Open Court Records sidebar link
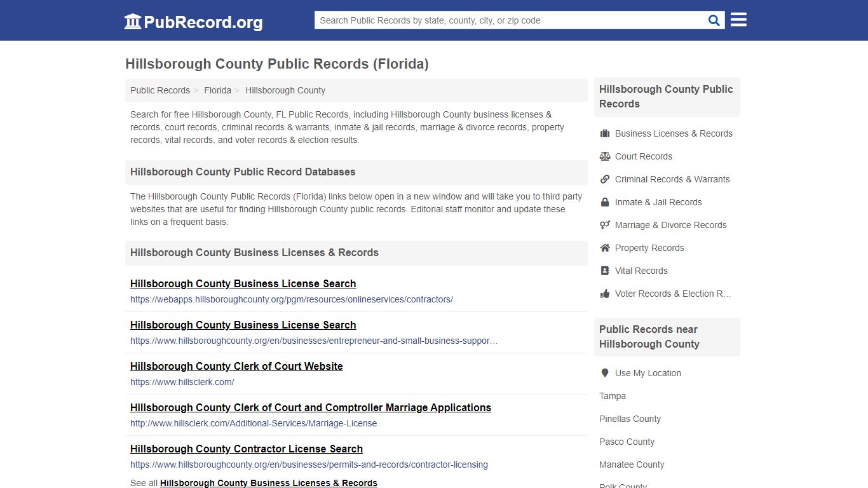Viewport: 868px width, 488px height. point(644,156)
